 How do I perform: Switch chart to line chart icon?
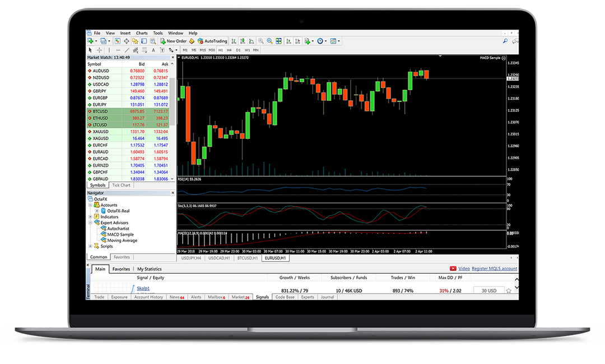(252, 41)
